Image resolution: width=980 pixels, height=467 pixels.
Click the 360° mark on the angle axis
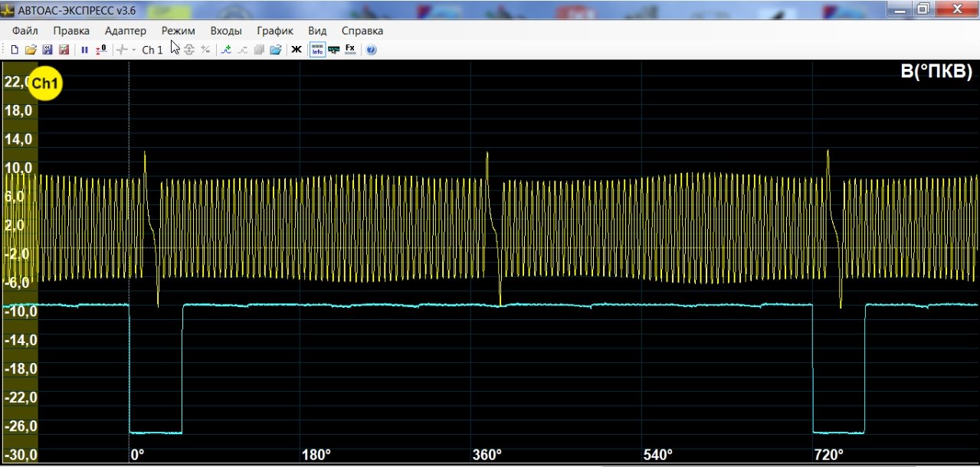tap(486, 455)
